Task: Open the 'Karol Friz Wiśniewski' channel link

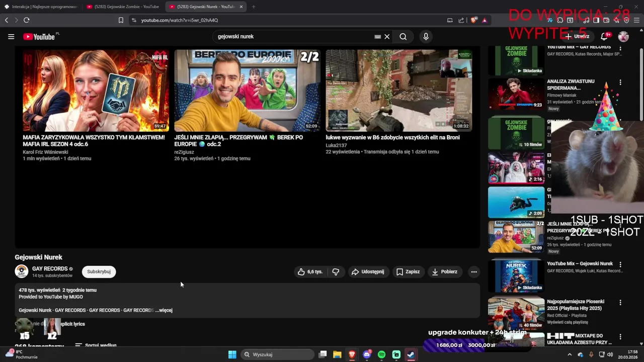Action: point(45,152)
